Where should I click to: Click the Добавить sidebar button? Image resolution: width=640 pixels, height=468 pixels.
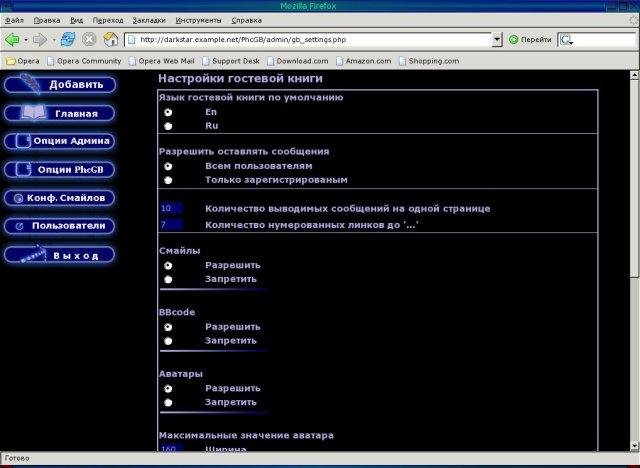tap(60, 84)
